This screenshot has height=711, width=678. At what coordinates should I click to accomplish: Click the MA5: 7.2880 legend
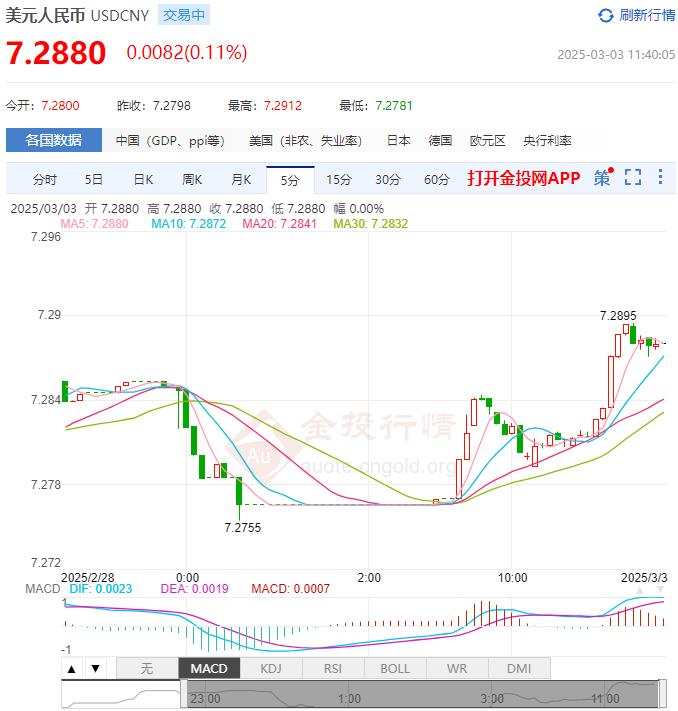point(94,224)
